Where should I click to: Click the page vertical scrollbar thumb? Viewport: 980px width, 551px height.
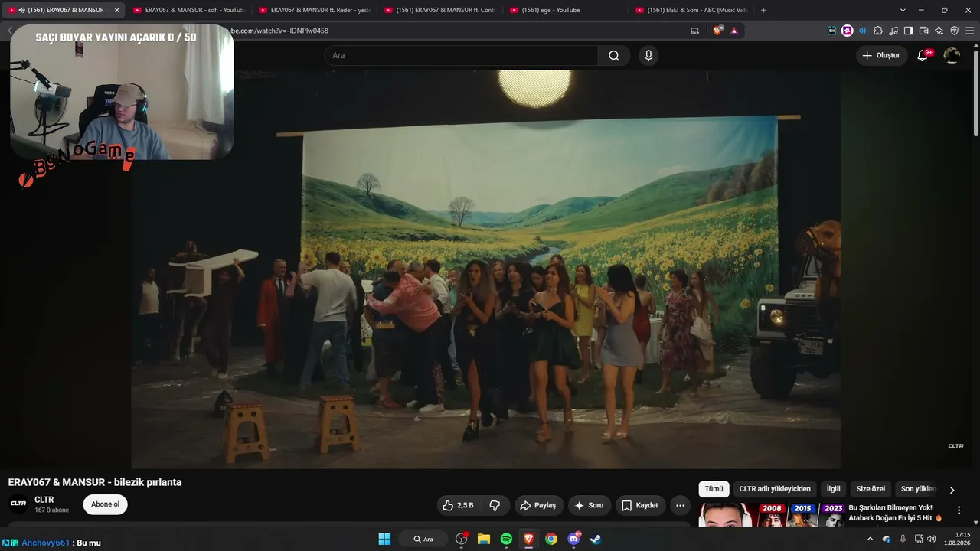pos(976,92)
